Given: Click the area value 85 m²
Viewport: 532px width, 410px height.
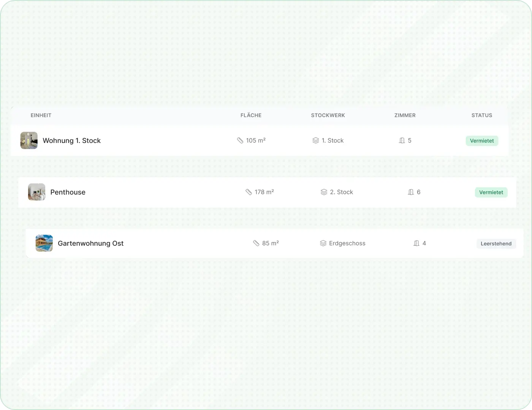Looking at the screenshot, I should click(271, 243).
